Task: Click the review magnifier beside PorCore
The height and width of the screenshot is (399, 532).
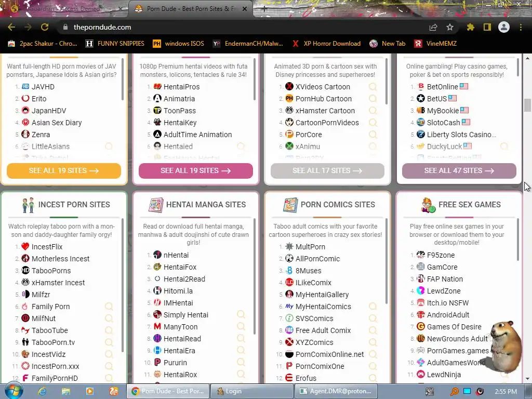Action: pyautogui.click(x=373, y=135)
